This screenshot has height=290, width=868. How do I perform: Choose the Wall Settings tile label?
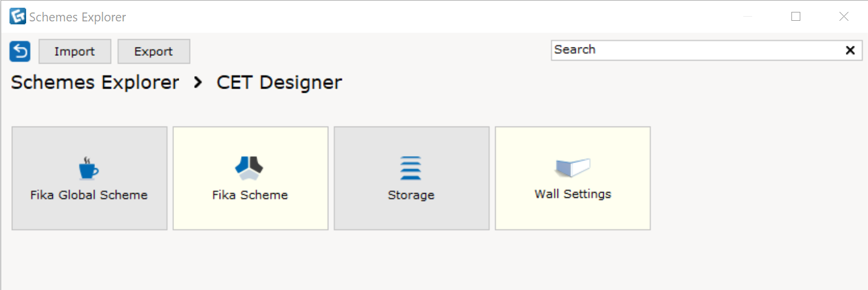(x=573, y=194)
